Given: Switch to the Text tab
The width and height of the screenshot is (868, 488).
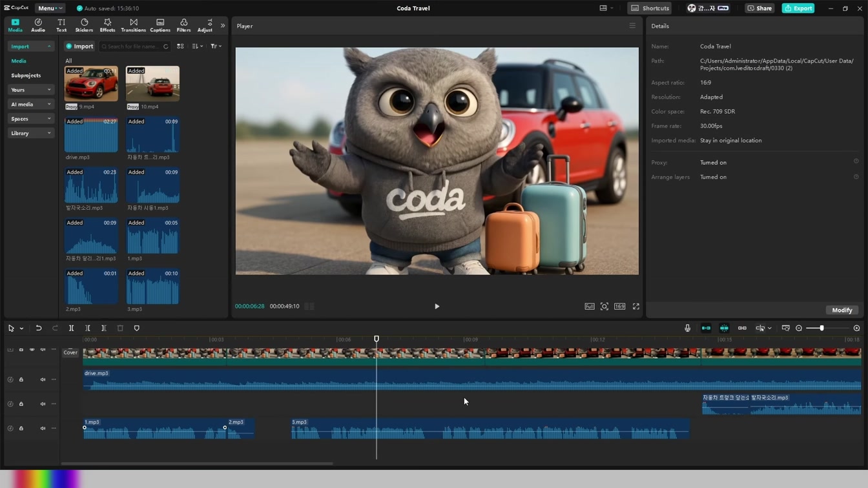Looking at the screenshot, I should (x=61, y=25).
